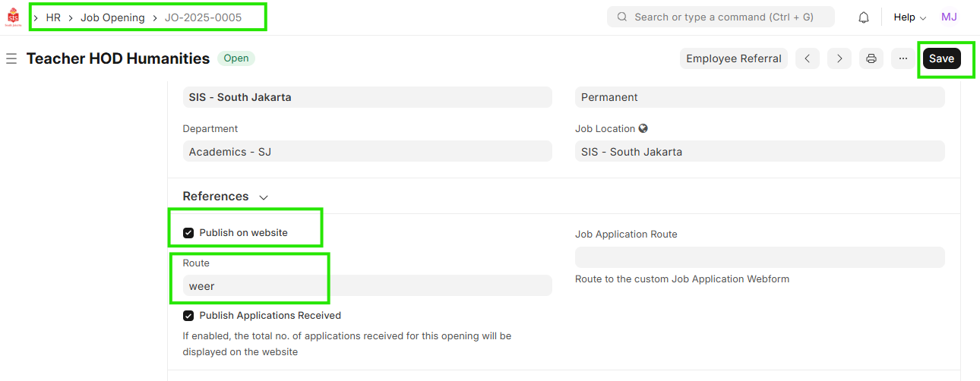Toggle Publish Applications Received checkbox
The image size is (980, 381).
[x=188, y=316]
